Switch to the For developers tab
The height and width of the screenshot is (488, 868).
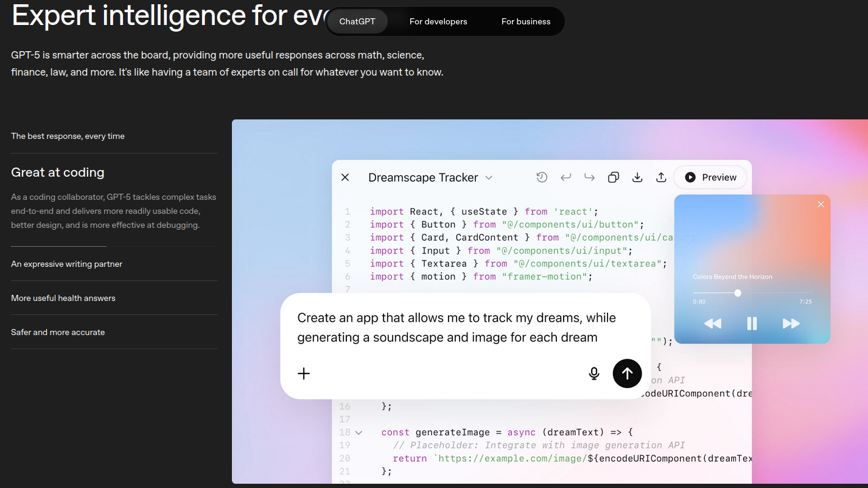pos(438,21)
